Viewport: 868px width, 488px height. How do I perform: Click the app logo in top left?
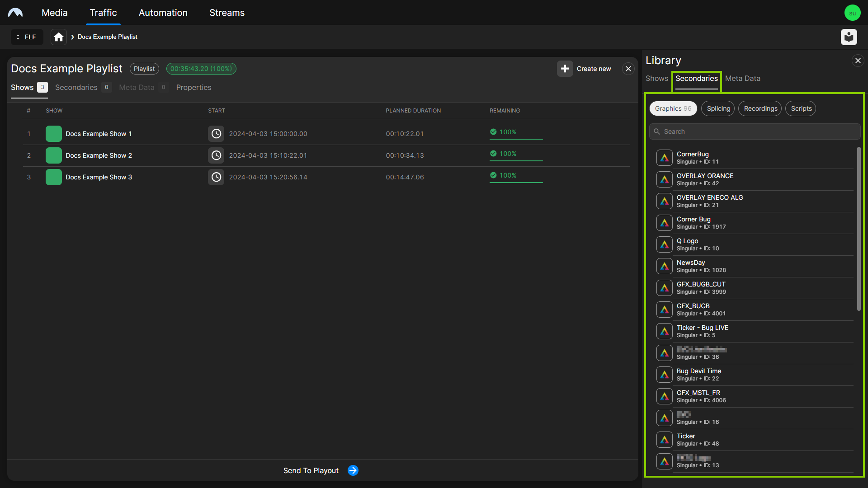pyautogui.click(x=15, y=13)
